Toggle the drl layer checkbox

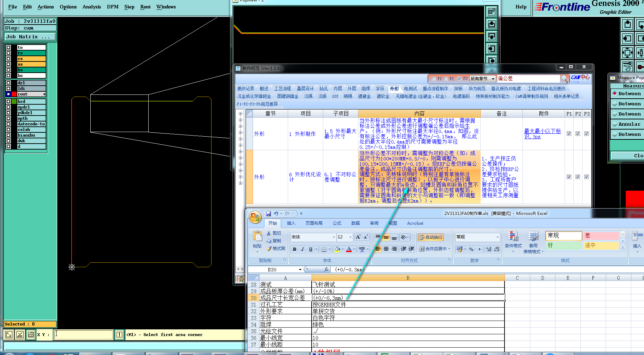pos(8,83)
